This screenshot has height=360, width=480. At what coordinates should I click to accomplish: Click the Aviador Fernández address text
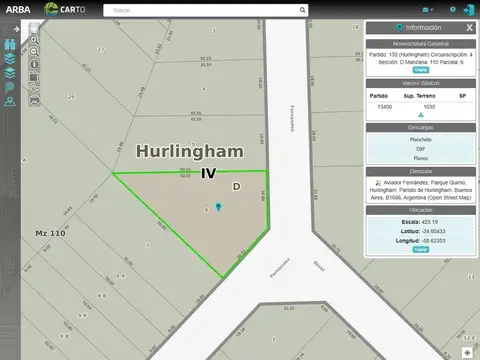(x=421, y=190)
